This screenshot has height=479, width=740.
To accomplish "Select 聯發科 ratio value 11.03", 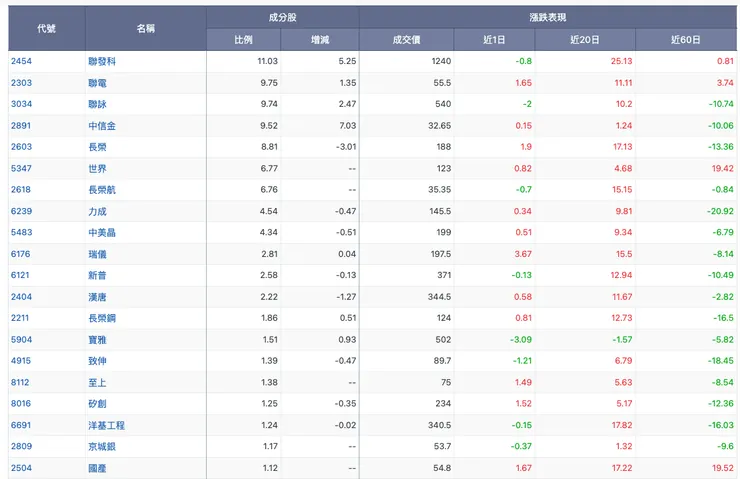I will click(x=268, y=61).
